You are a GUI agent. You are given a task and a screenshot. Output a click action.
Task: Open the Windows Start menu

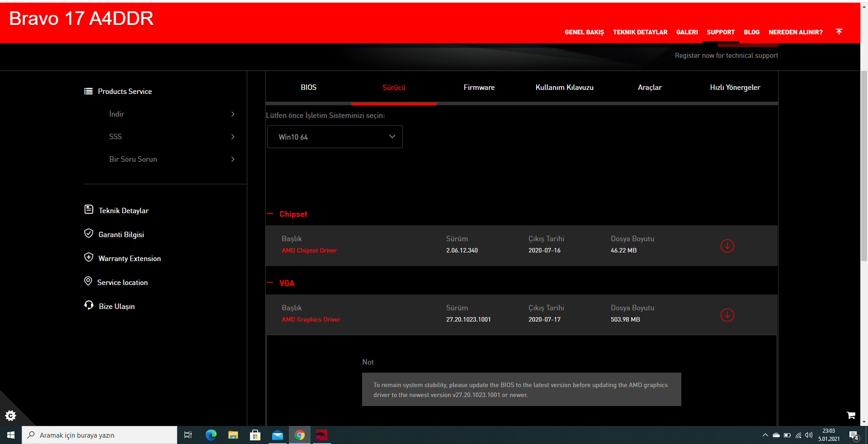pyautogui.click(x=11, y=435)
